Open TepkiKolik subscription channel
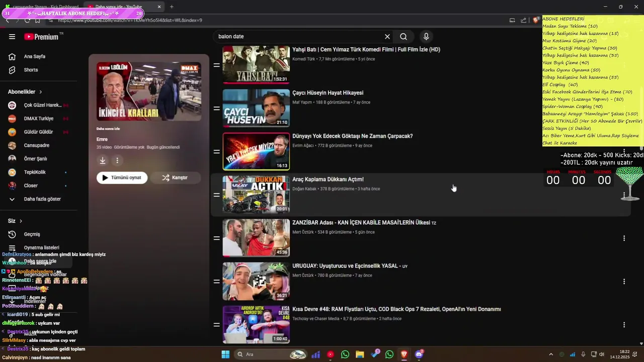Image resolution: width=644 pixels, height=362 pixels. [35, 172]
